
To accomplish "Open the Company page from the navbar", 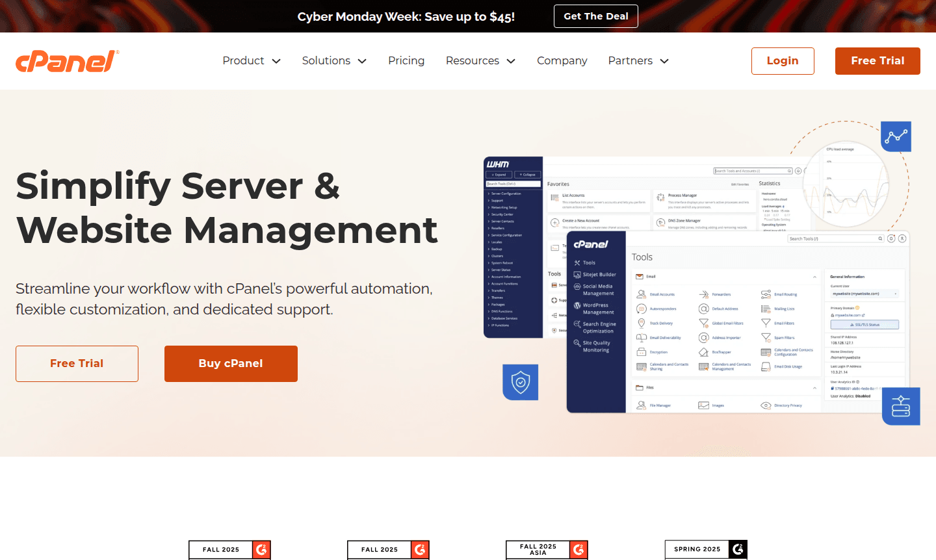I will coord(562,60).
